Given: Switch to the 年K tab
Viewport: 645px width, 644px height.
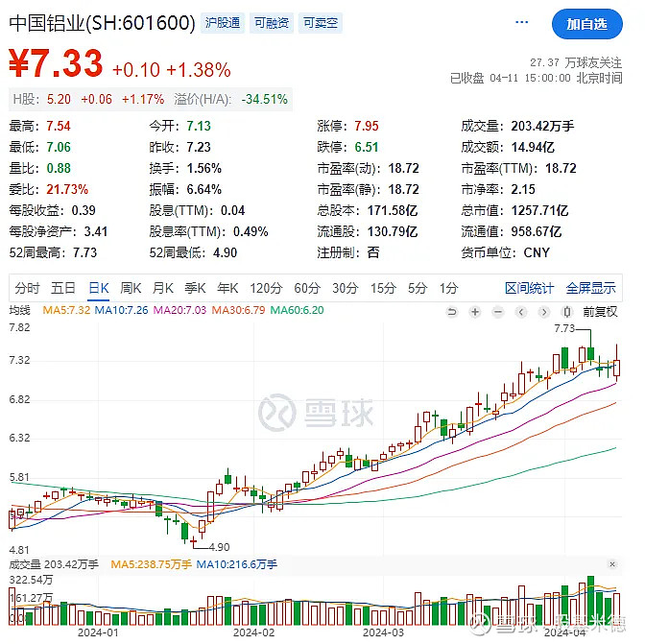Looking at the screenshot, I should [x=227, y=288].
